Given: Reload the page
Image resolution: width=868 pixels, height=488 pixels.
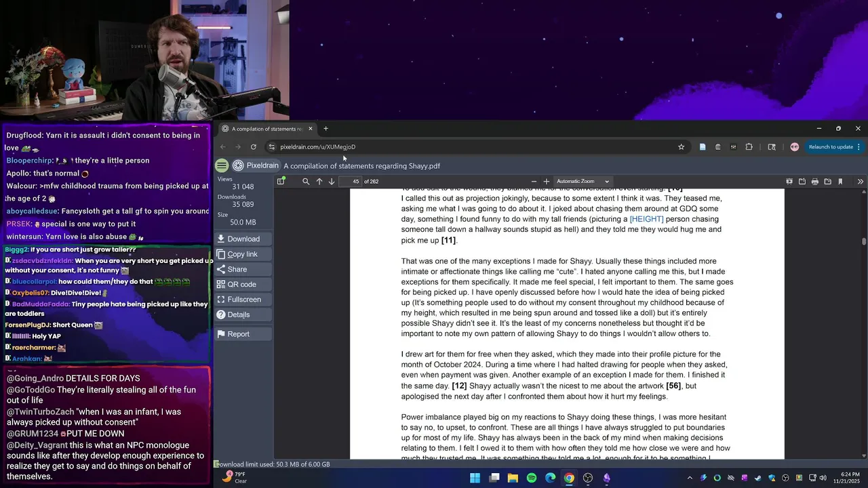Looking at the screenshot, I should [x=254, y=146].
